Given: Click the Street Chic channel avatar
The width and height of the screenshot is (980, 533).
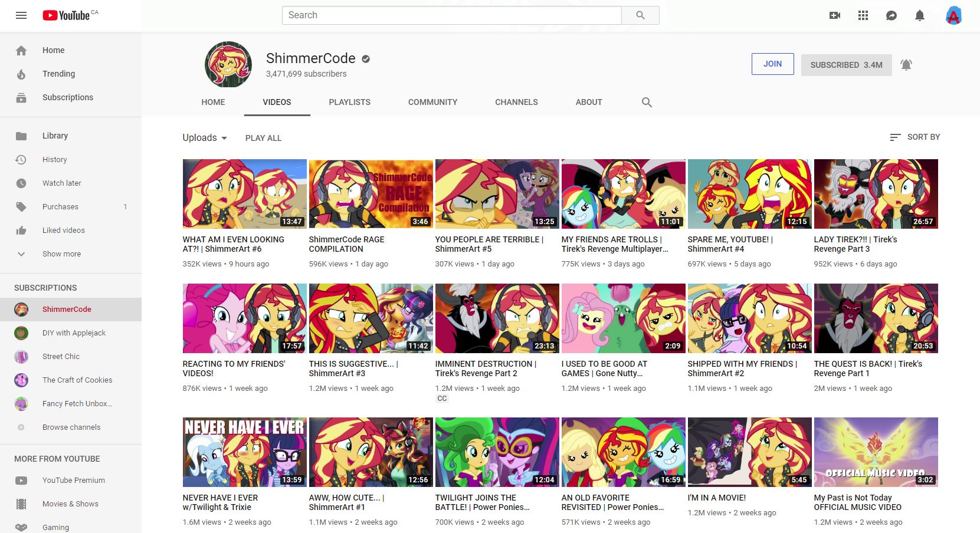Looking at the screenshot, I should (21, 357).
